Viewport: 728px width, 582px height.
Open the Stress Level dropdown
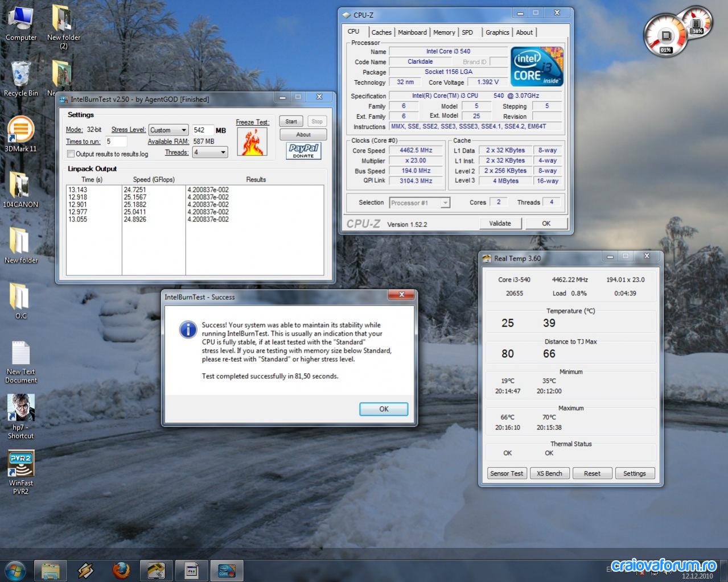pyautogui.click(x=168, y=130)
